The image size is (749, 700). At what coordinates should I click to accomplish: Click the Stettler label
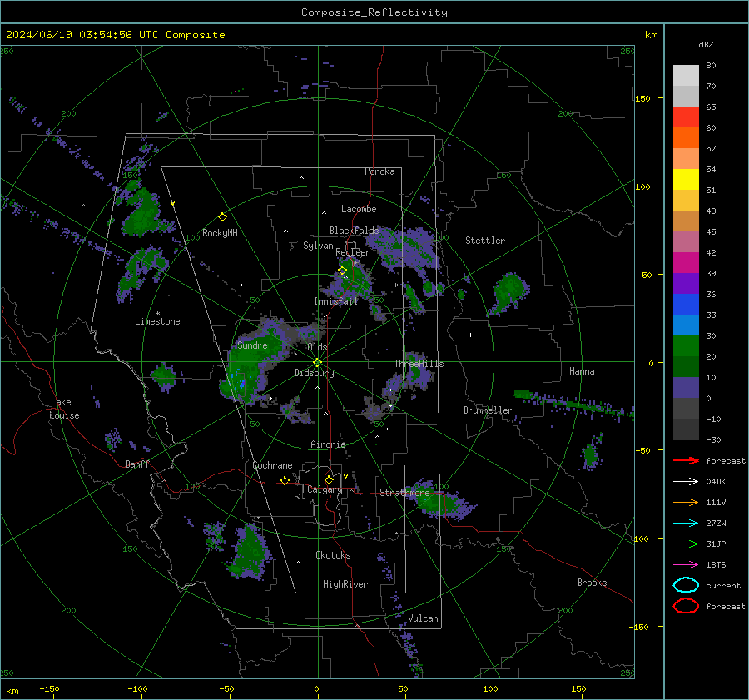tap(485, 241)
